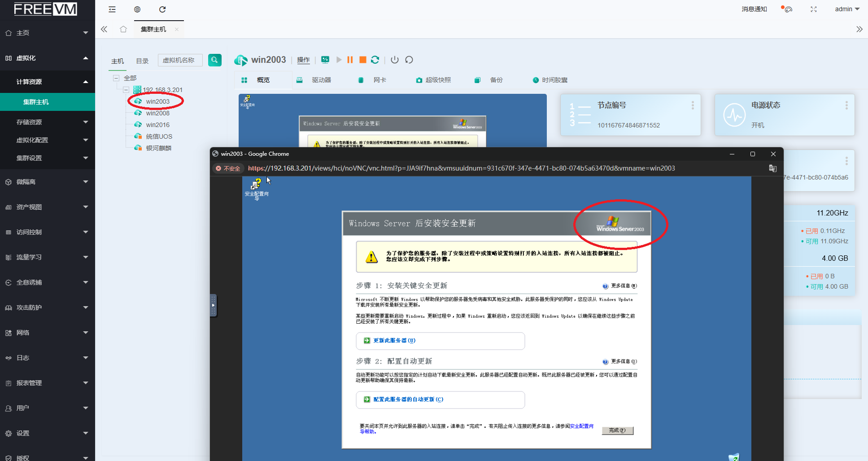Switch to the 超级快照 tab
The image size is (868, 461).
pos(433,80)
